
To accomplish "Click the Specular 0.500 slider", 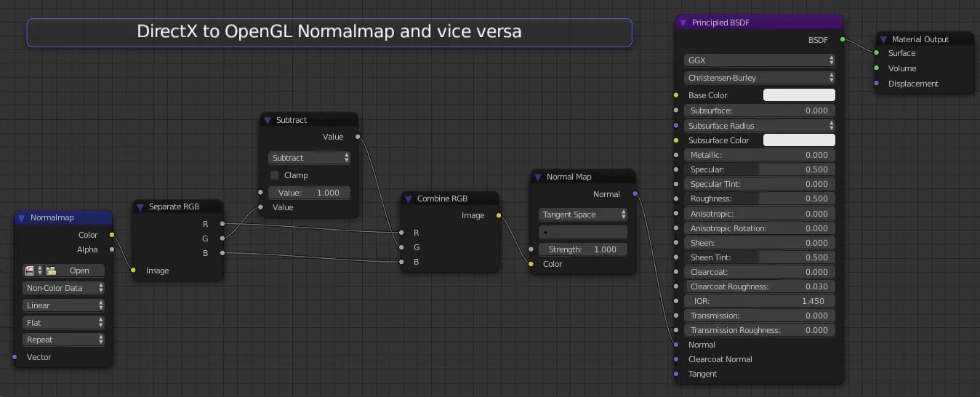I will (x=760, y=169).
